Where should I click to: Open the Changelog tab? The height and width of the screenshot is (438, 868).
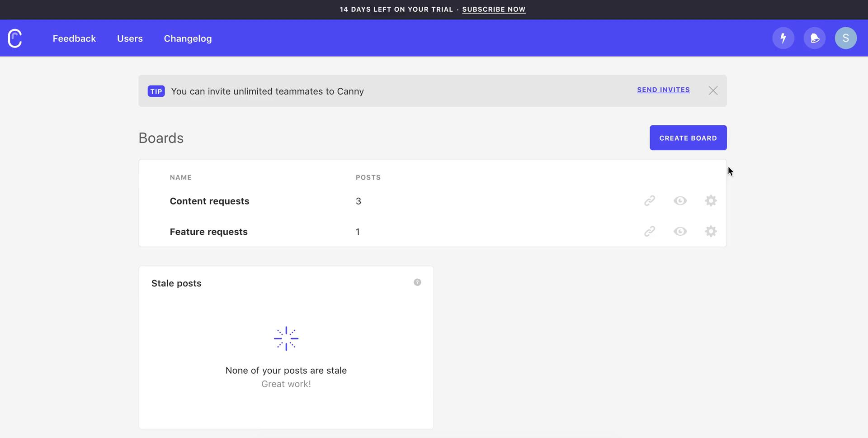click(x=188, y=39)
